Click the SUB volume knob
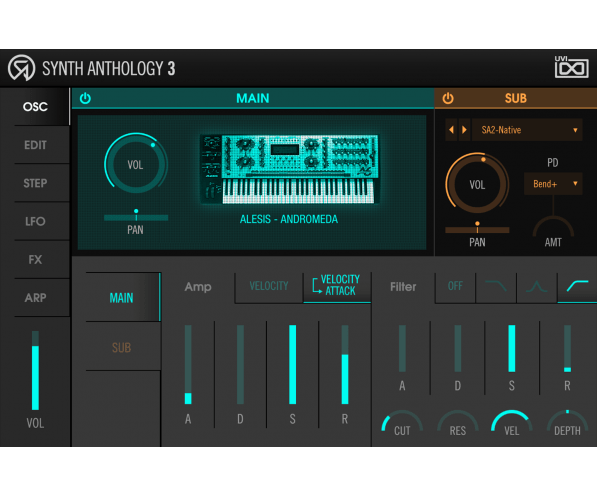The image size is (597, 497). coord(477,184)
